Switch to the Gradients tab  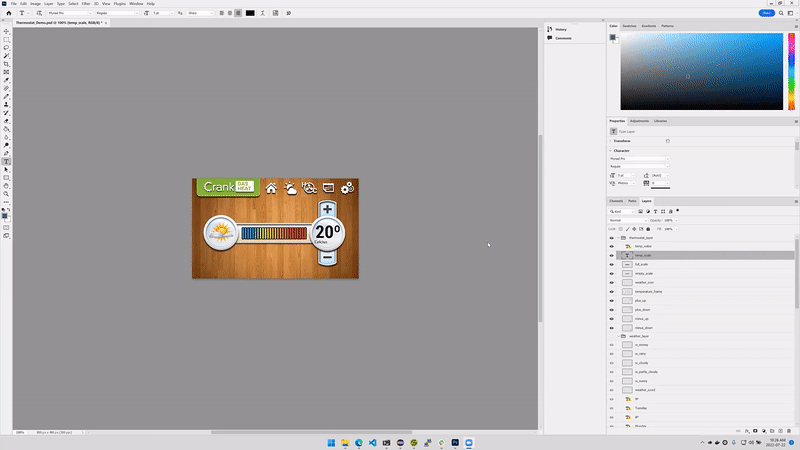click(x=648, y=26)
